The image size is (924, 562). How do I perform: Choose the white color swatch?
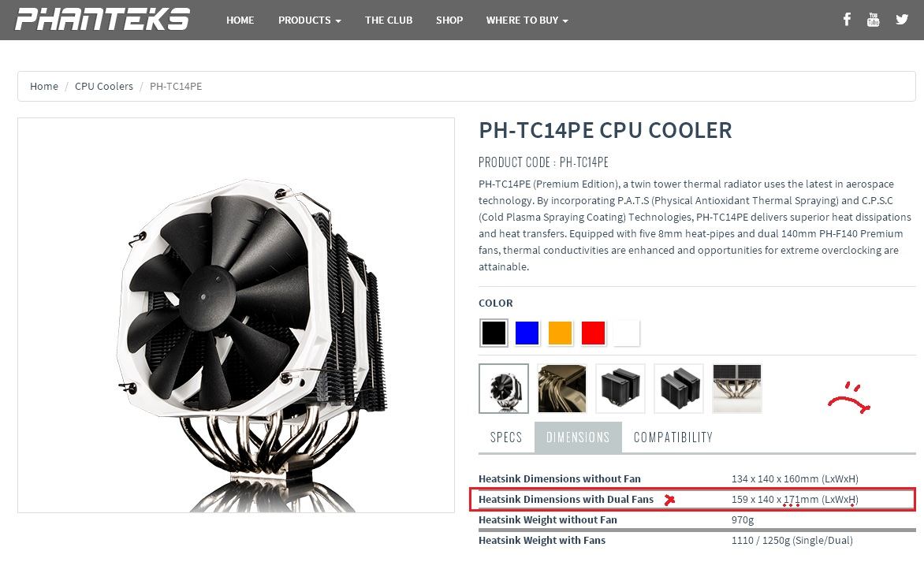pos(626,333)
